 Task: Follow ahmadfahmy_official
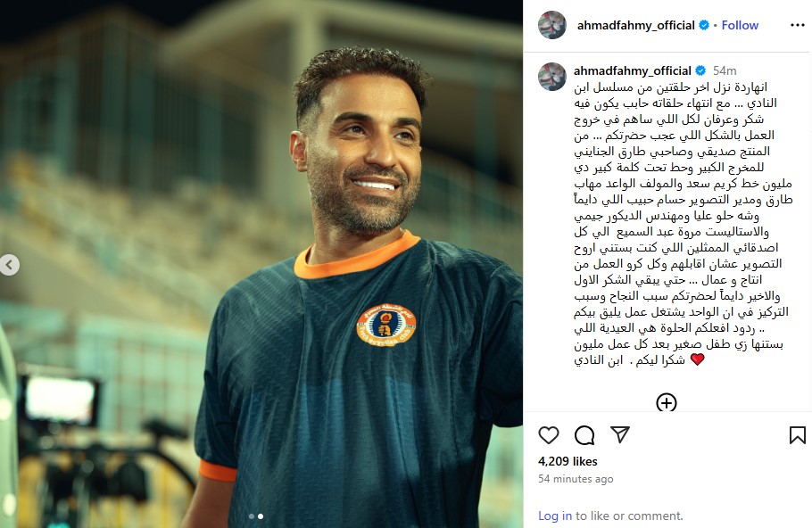click(x=740, y=25)
